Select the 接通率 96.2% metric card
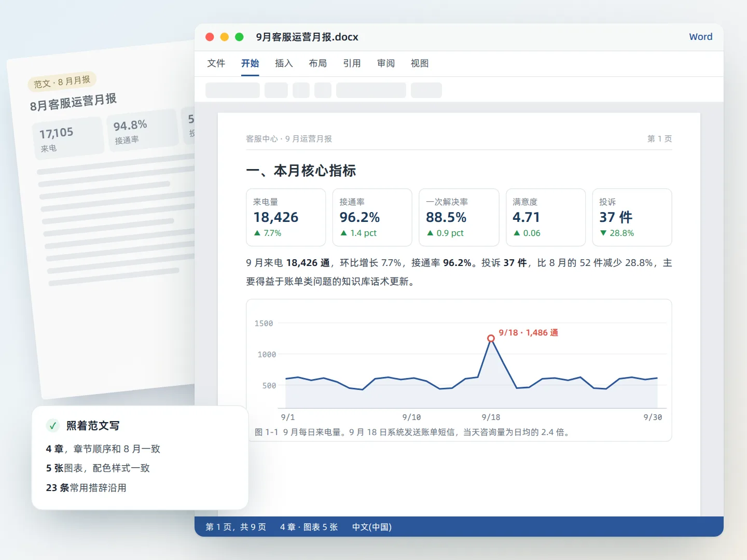The image size is (747, 560). coord(372,217)
